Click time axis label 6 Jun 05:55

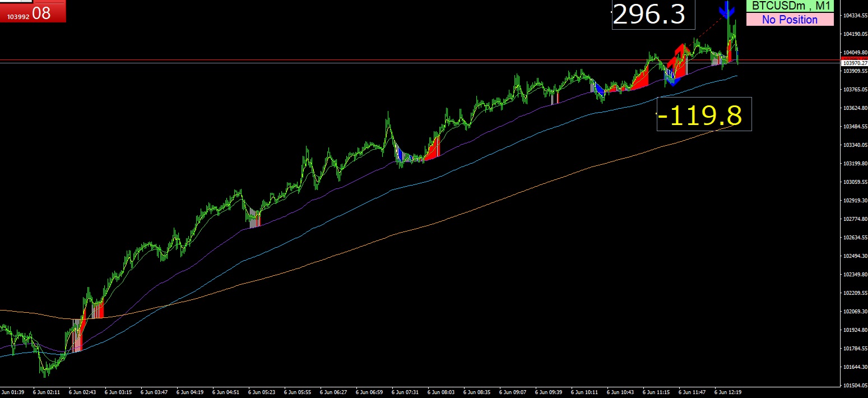pos(298,393)
